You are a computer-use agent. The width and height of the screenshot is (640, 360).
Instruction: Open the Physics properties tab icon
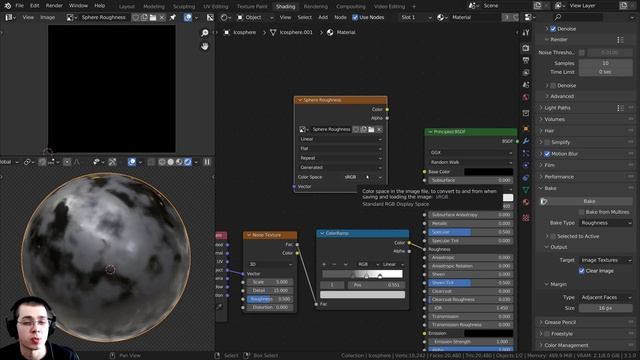click(526, 165)
